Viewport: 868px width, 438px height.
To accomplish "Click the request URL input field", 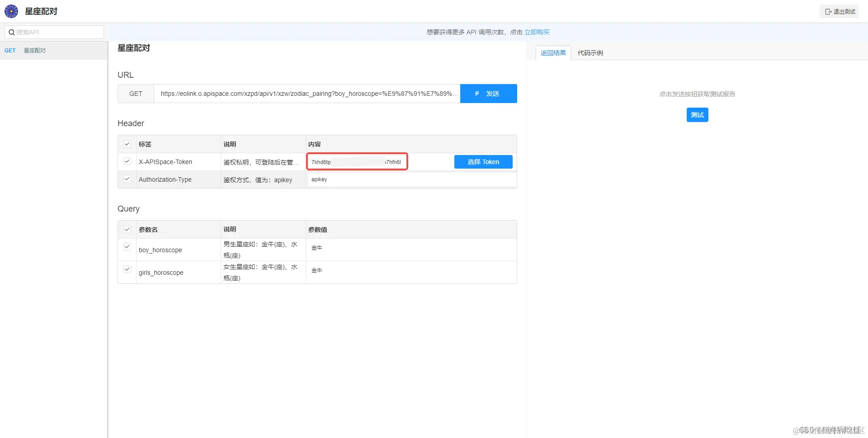I will click(x=307, y=94).
